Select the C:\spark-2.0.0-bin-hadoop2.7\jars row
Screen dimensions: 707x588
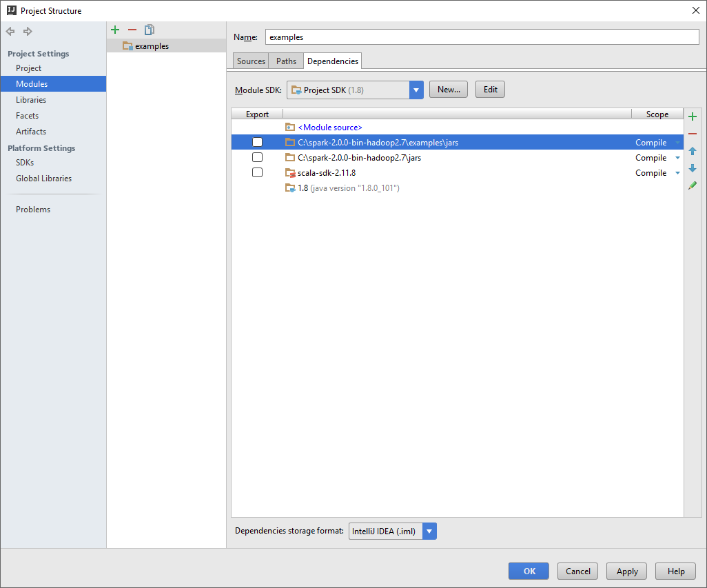pyautogui.click(x=458, y=158)
